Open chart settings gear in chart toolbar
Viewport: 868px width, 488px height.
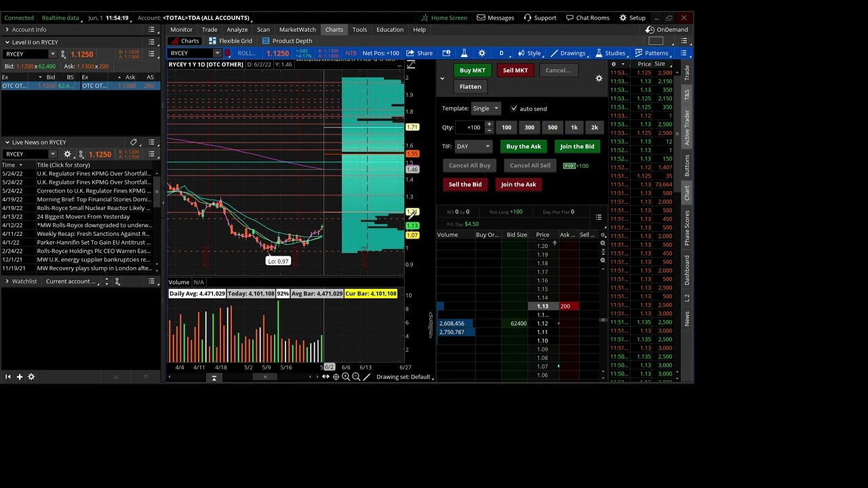pyautogui.click(x=481, y=53)
